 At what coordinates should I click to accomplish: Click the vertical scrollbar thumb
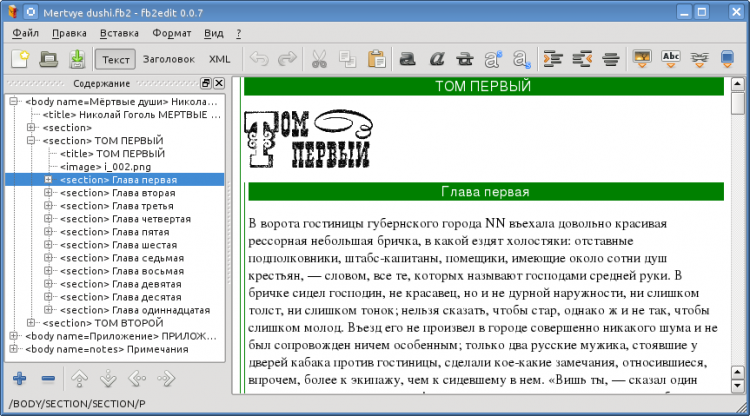pos(738,103)
